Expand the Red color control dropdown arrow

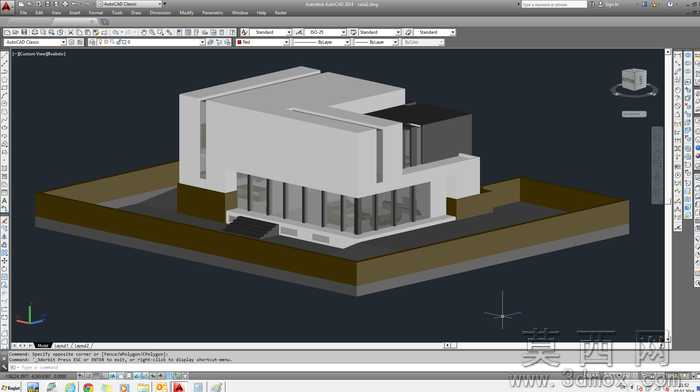tap(286, 42)
